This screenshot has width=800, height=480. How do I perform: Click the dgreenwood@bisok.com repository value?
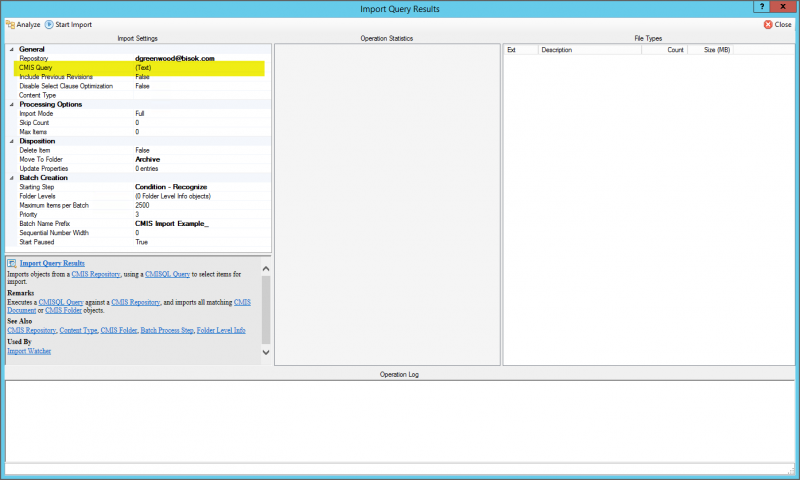tap(174, 59)
